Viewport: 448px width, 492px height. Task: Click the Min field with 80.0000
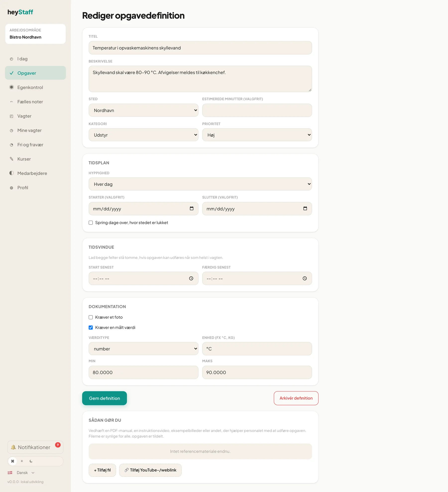click(143, 372)
